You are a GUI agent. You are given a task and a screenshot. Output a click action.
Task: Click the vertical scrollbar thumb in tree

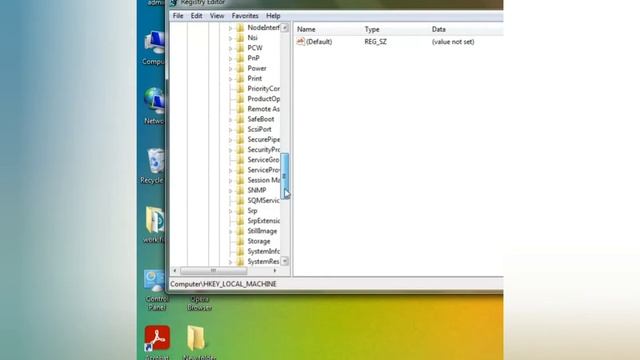coord(285,176)
